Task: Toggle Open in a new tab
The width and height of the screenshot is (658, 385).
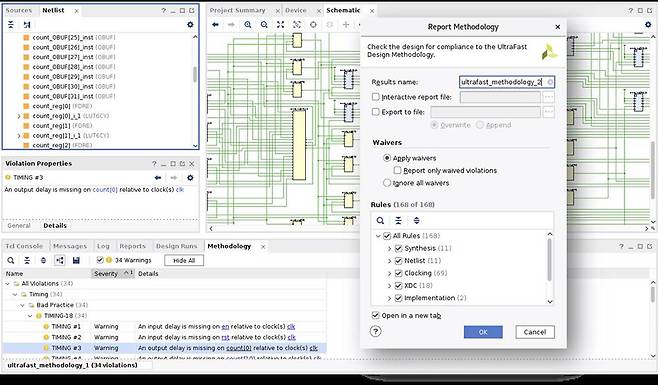Action: [376, 315]
